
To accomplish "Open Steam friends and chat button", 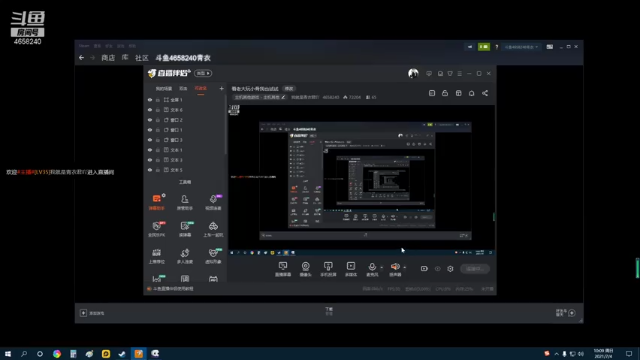I will coord(566,313).
